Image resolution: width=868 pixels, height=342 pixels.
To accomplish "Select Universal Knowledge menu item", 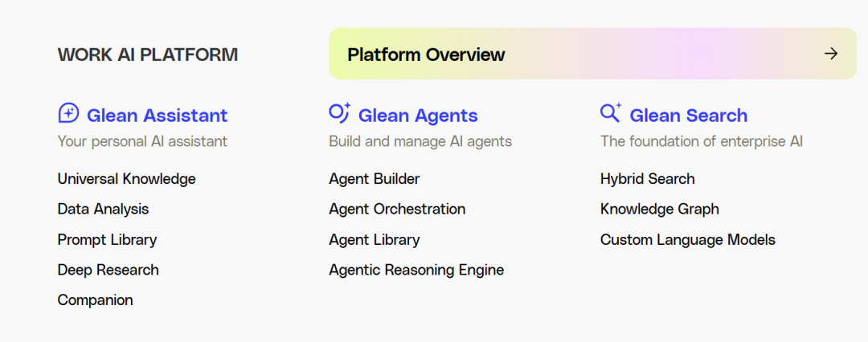I will click(126, 179).
